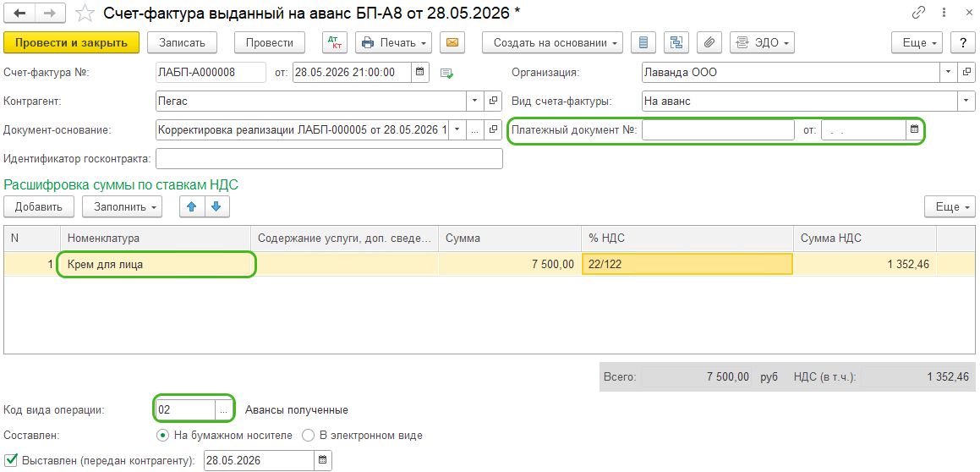The width and height of the screenshot is (980, 472).
Task: Click Провести и закрыть button
Action: (71, 42)
